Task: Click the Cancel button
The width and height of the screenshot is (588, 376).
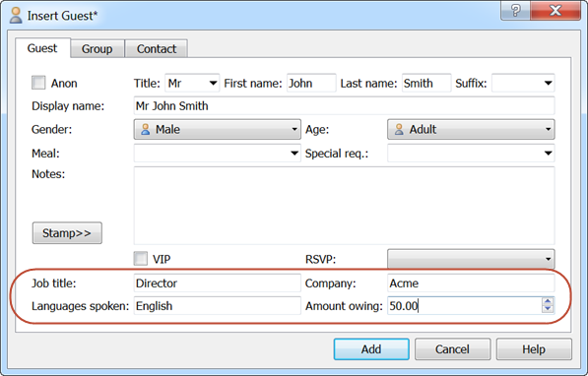Action: 452,349
